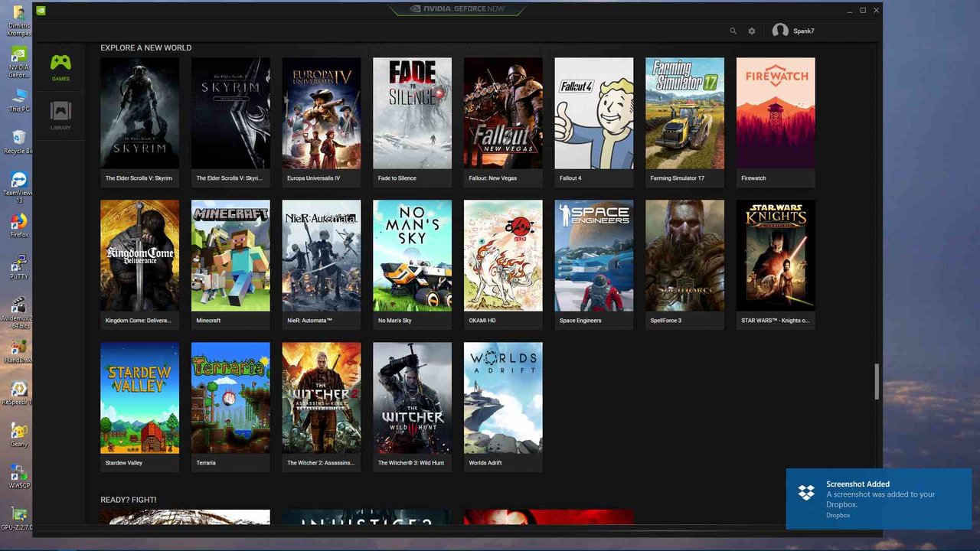Click the Firewatch title caption
This screenshot has width=980, height=551.
click(753, 178)
